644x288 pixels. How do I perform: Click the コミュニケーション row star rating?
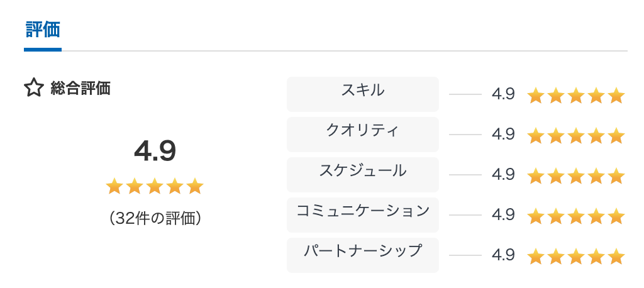tap(575, 216)
